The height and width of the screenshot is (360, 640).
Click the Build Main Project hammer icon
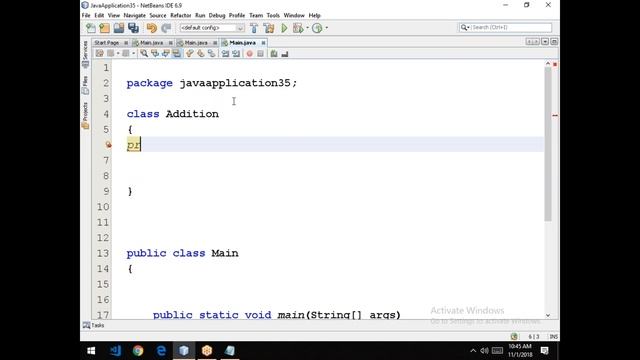254,28
